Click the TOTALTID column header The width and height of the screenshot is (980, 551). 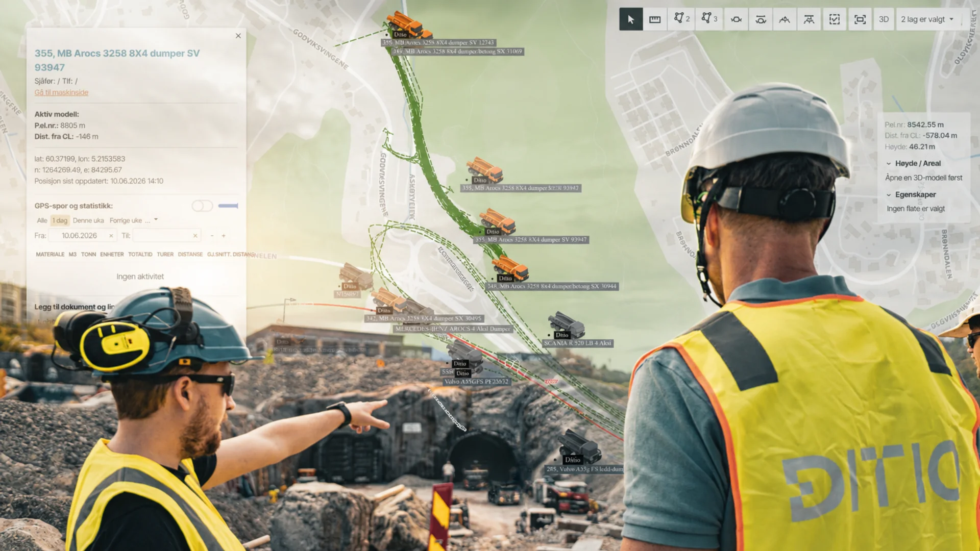click(140, 254)
